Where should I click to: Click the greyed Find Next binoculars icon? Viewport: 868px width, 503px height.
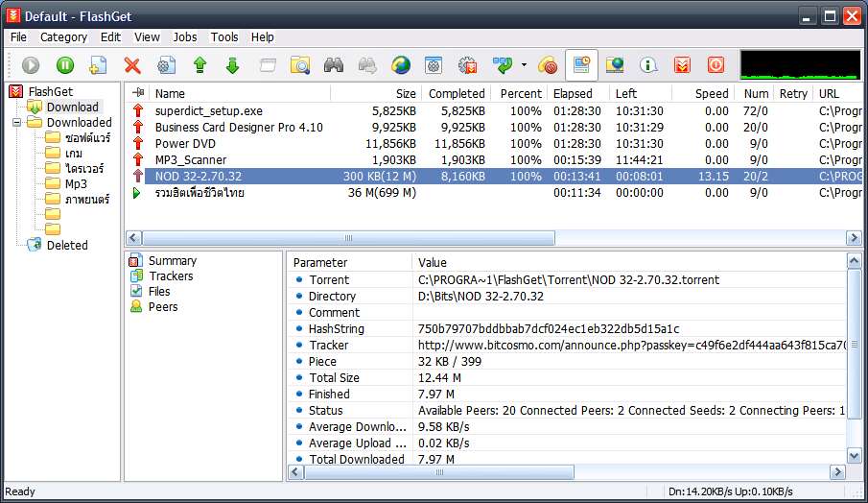(367, 65)
